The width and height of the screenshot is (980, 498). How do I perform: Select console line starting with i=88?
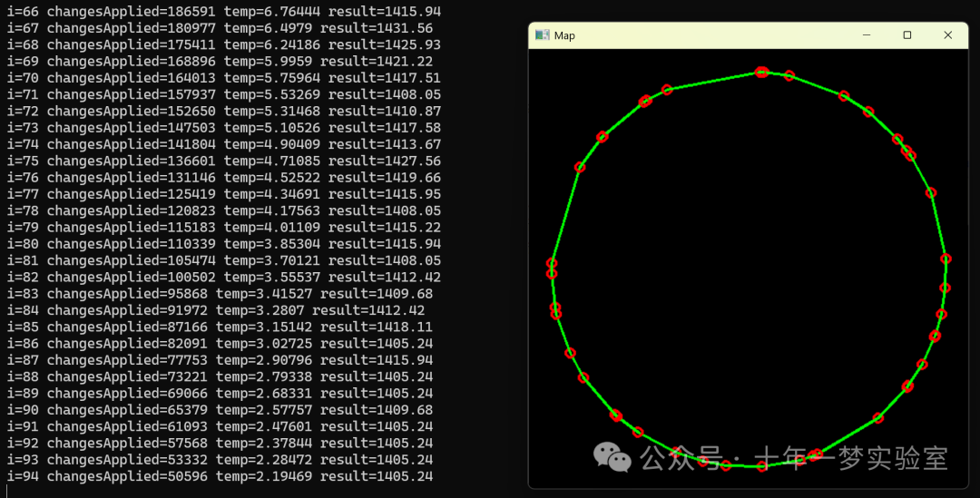[220, 376]
